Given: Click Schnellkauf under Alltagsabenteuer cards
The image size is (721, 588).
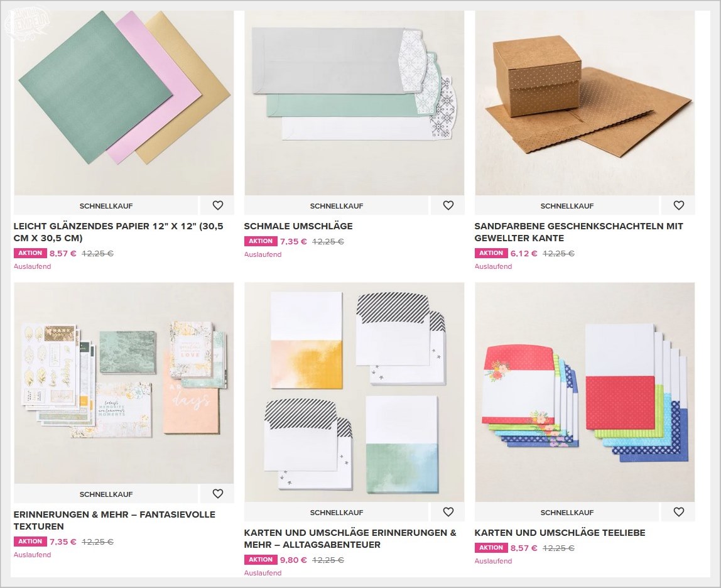Looking at the screenshot, I should coord(337,513).
